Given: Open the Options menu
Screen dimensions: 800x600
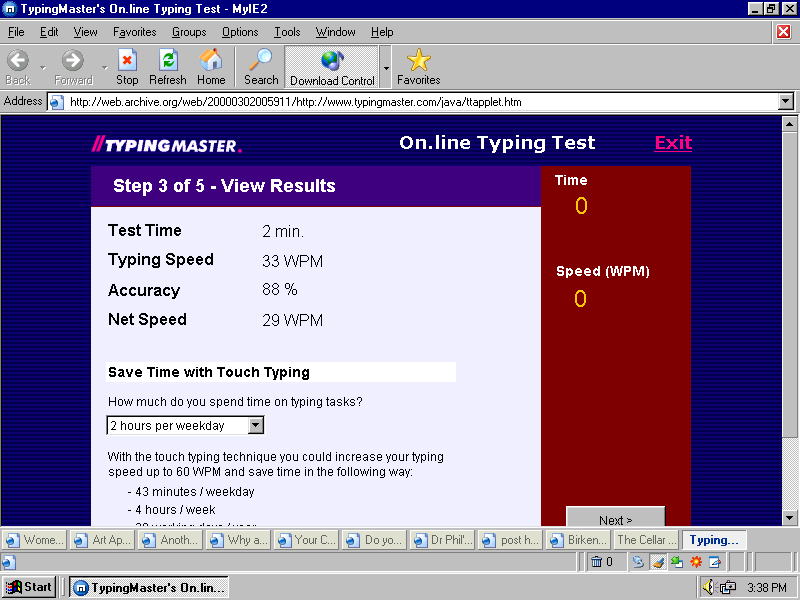Looking at the screenshot, I should point(240,32).
